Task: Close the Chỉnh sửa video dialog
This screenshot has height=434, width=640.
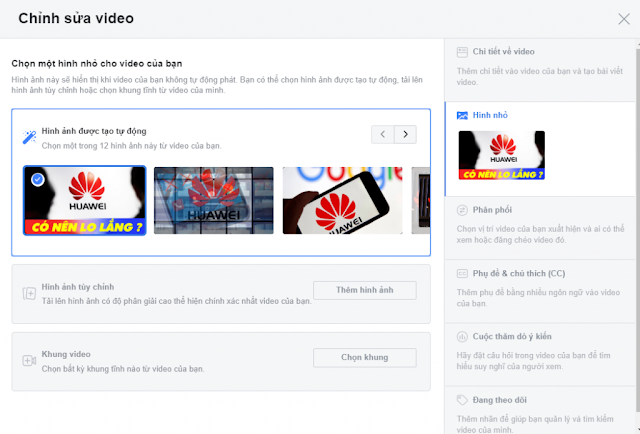Action: tap(624, 19)
